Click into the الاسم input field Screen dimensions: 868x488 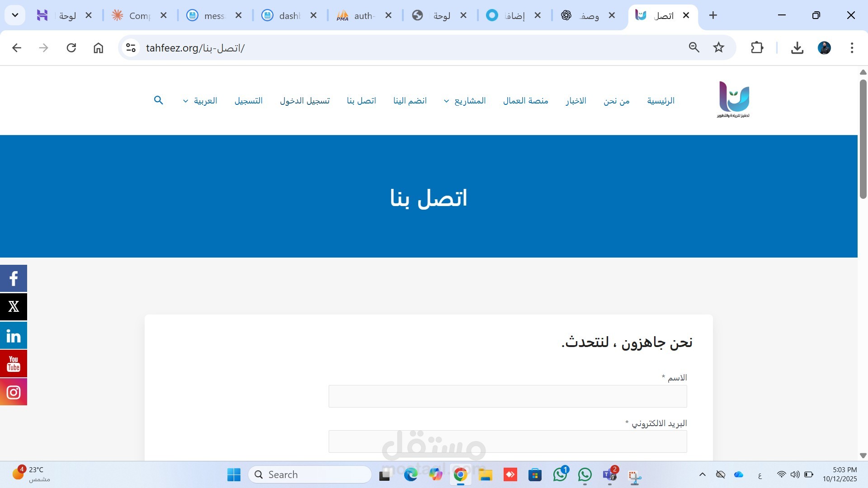pyautogui.click(x=507, y=396)
